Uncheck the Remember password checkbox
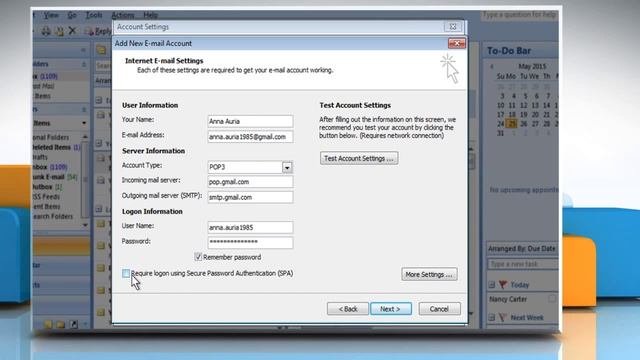 click(x=198, y=257)
